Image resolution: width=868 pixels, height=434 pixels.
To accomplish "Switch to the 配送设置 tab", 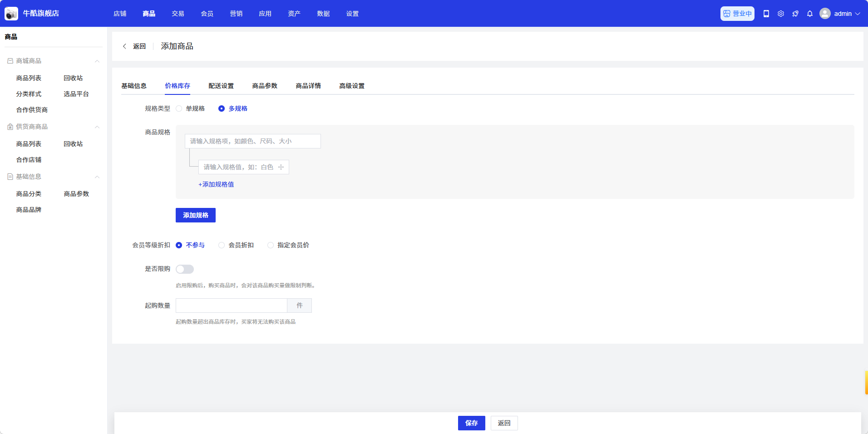I will coord(221,86).
